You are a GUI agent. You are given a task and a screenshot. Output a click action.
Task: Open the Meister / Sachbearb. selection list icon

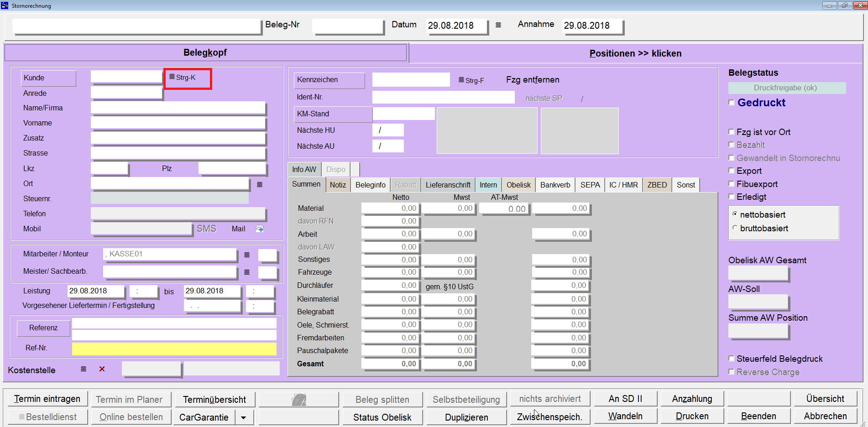coord(247,272)
